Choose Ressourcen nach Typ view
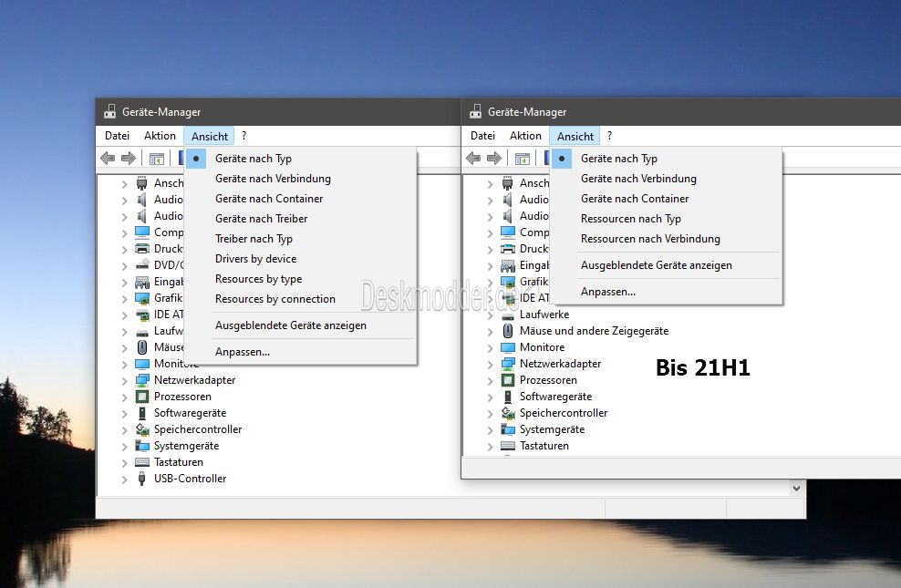The image size is (901, 588). click(x=666, y=219)
